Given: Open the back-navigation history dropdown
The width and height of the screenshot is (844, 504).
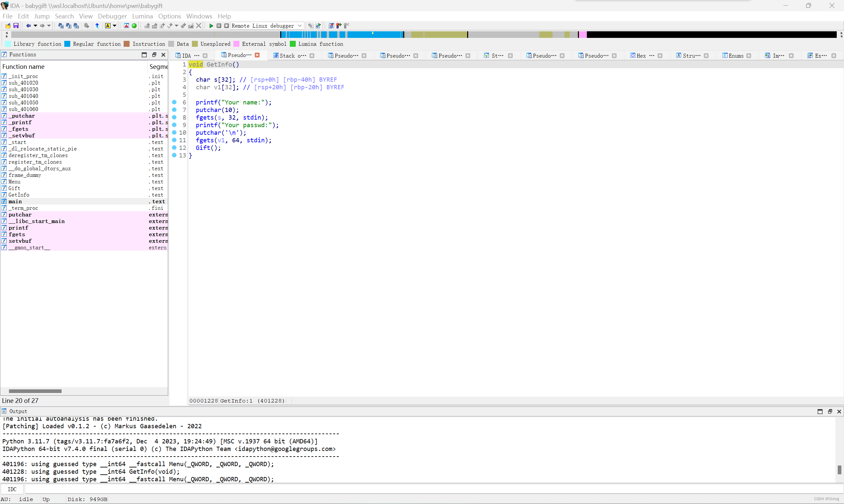Looking at the screenshot, I should coord(35,26).
